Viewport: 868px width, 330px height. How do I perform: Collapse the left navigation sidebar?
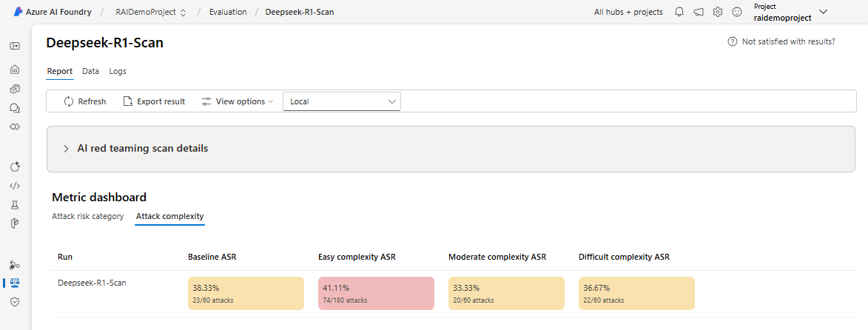coord(14,46)
